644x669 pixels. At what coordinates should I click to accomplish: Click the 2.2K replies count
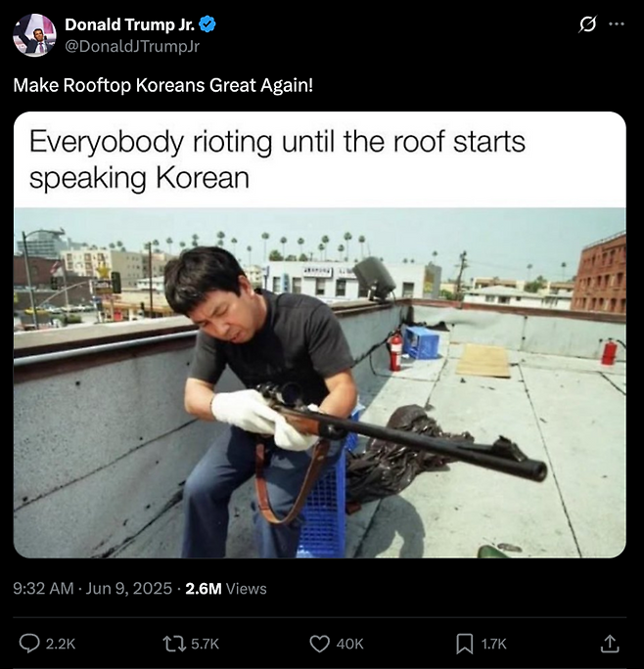click(61, 644)
